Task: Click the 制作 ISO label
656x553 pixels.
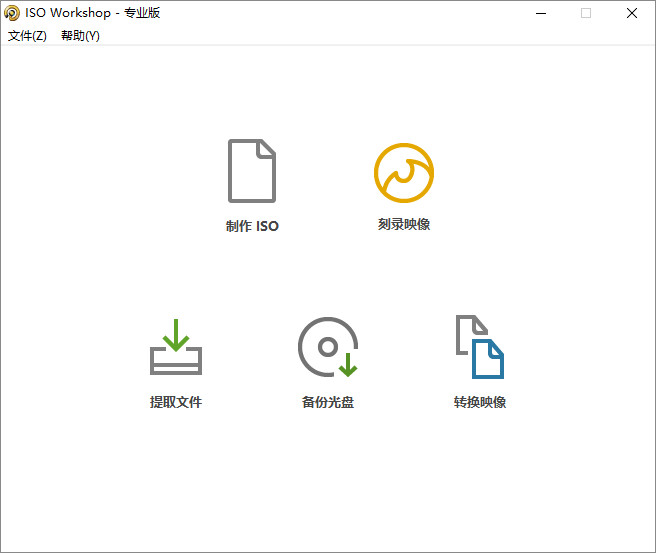Action: 252,226
